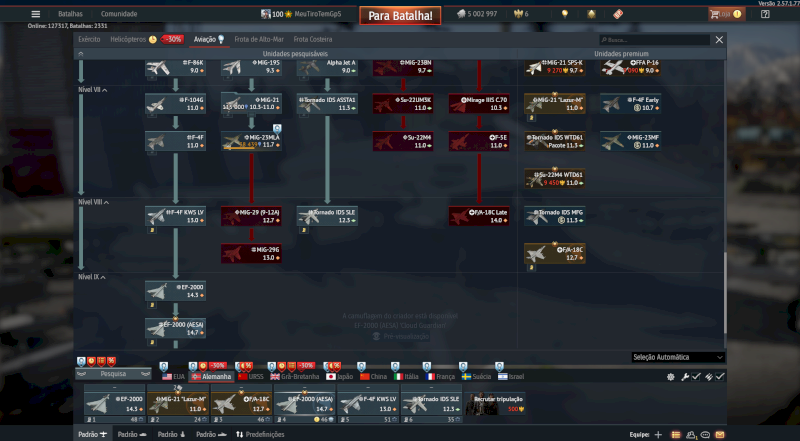
Task: Toggle the checkbox next to the ammo icon
Action: tap(720, 377)
